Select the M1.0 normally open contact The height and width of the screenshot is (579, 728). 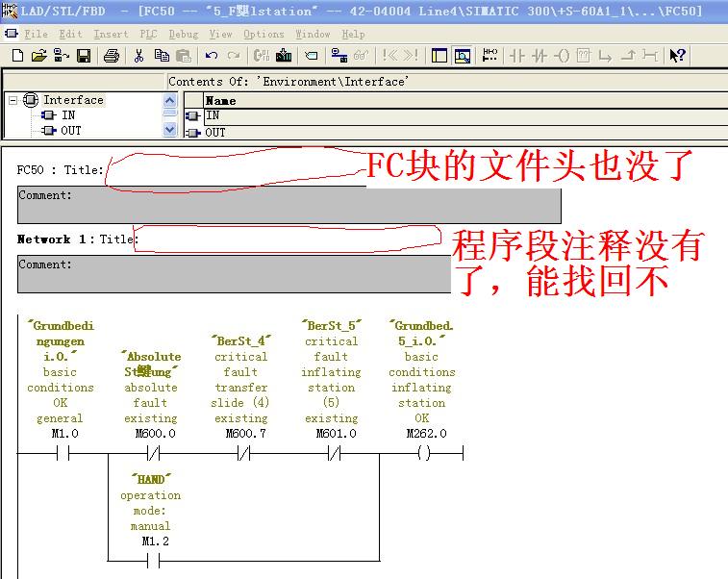click(63, 453)
